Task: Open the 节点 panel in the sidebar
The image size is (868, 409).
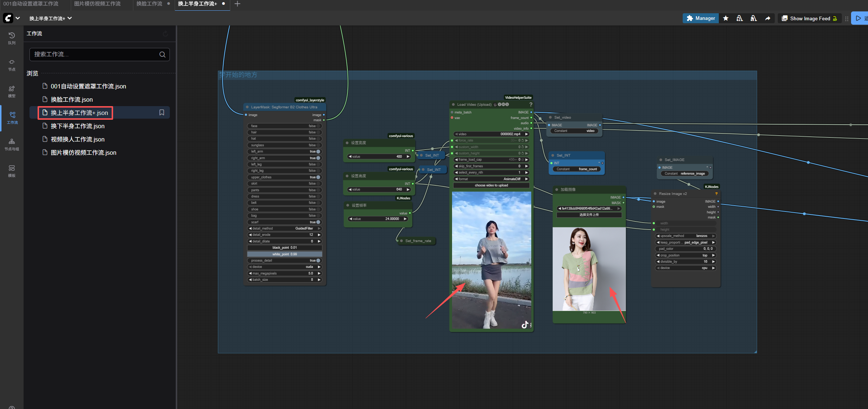Action: (11, 65)
